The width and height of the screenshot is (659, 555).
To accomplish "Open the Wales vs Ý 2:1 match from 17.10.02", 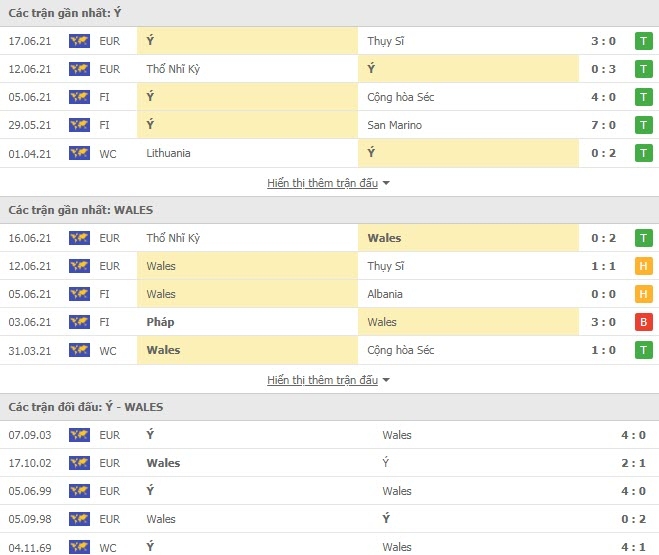I will coord(330,463).
